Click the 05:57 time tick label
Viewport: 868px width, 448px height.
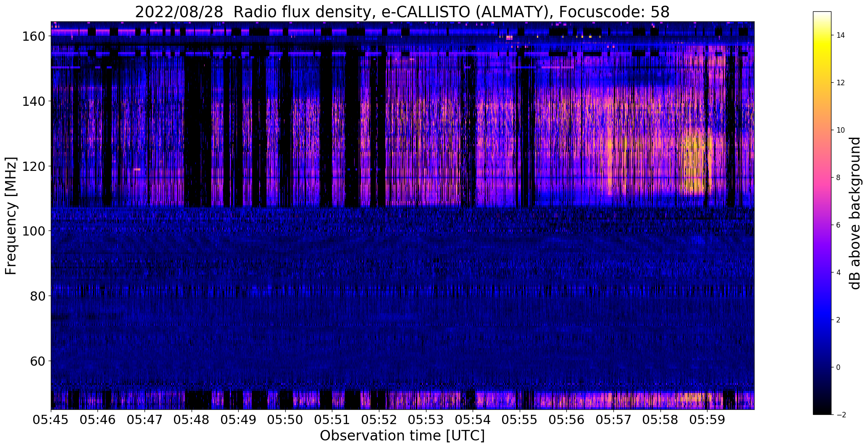coord(613,419)
